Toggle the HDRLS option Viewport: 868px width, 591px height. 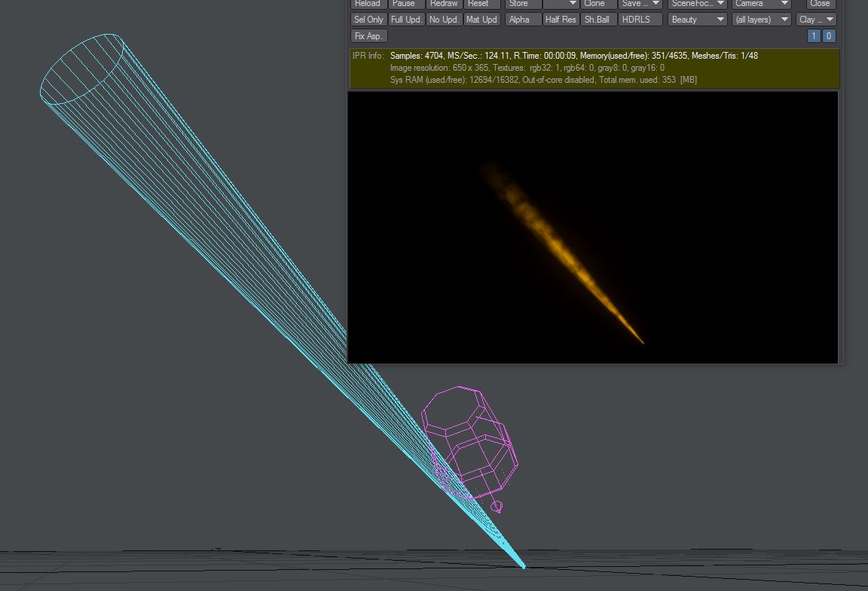pos(640,20)
